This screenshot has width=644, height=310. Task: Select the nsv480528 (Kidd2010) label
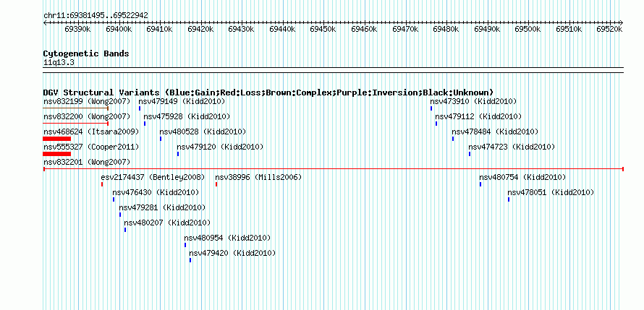click(203, 132)
